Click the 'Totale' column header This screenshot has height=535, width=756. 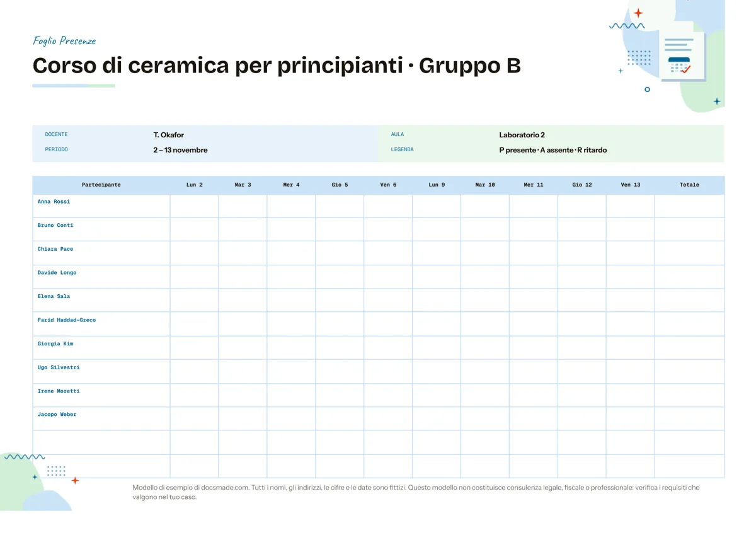click(690, 185)
